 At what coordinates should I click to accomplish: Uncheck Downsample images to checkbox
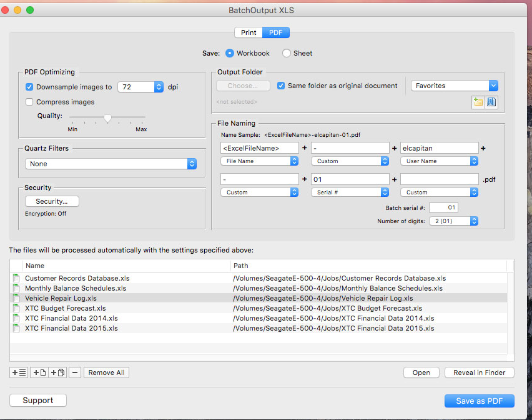click(29, 87)
